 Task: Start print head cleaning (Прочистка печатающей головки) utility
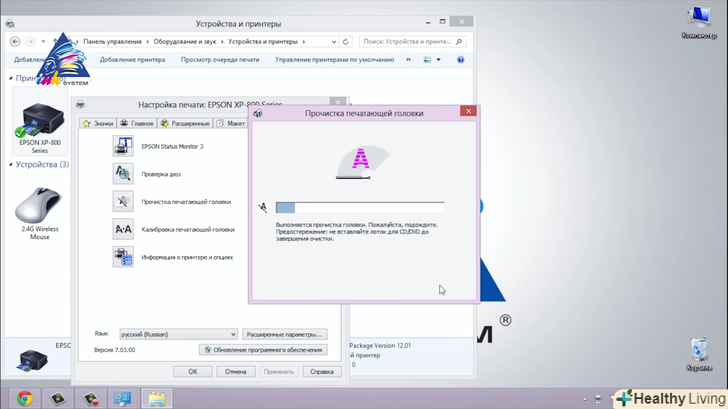[123, 201]
